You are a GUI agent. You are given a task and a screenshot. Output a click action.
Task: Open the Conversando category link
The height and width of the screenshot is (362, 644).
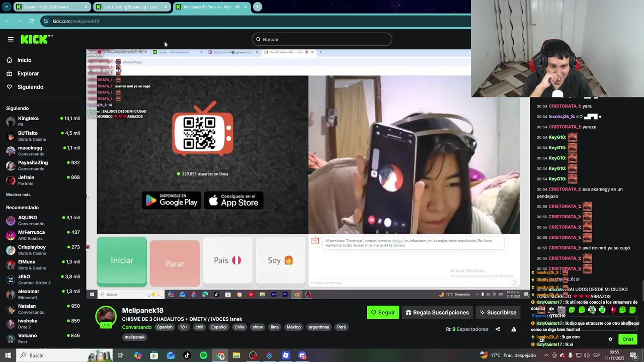point(136,327)
